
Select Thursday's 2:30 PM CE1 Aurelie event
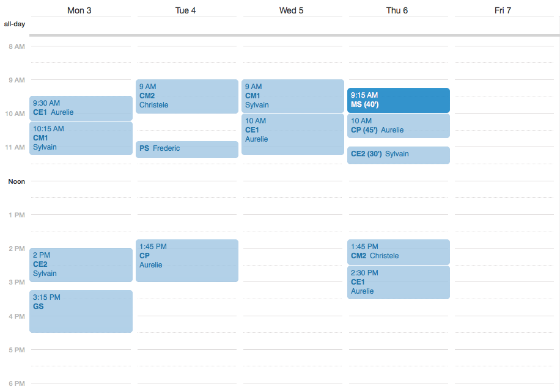(398, 282)
